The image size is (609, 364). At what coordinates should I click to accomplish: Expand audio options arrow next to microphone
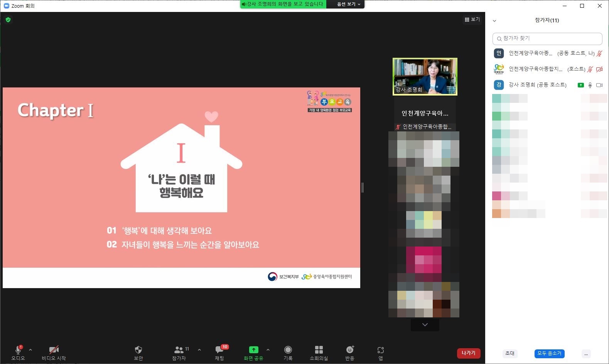(30, 350)
